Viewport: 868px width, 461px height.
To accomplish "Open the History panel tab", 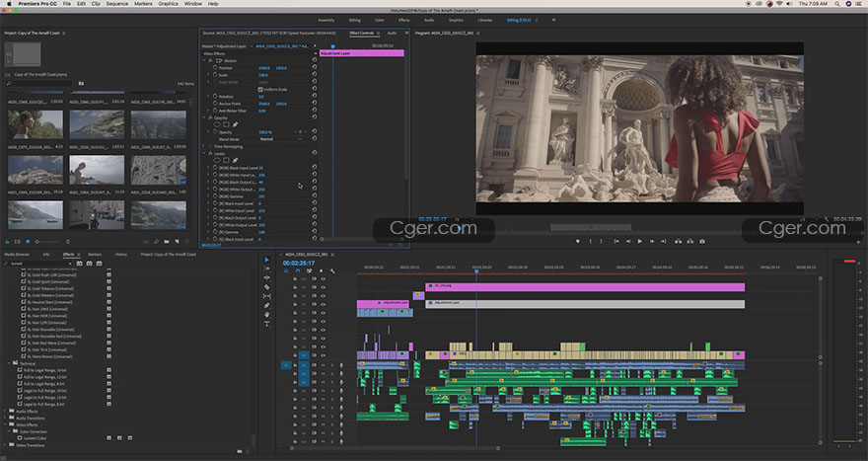I will coord(120,255).
